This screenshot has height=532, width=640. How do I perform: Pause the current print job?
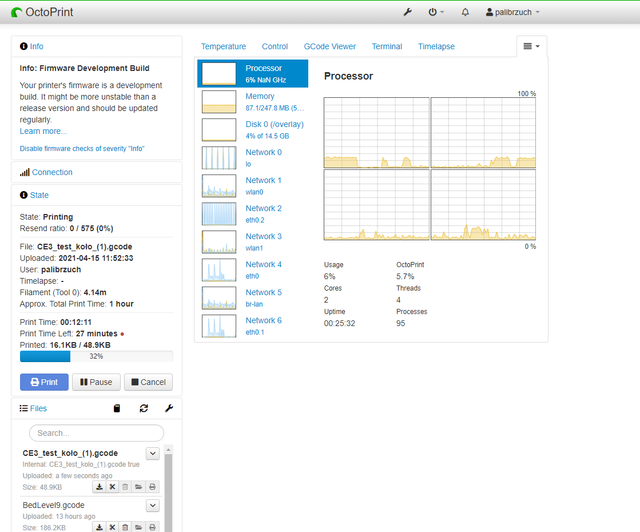pyautogui.click(x=96, y=382)
